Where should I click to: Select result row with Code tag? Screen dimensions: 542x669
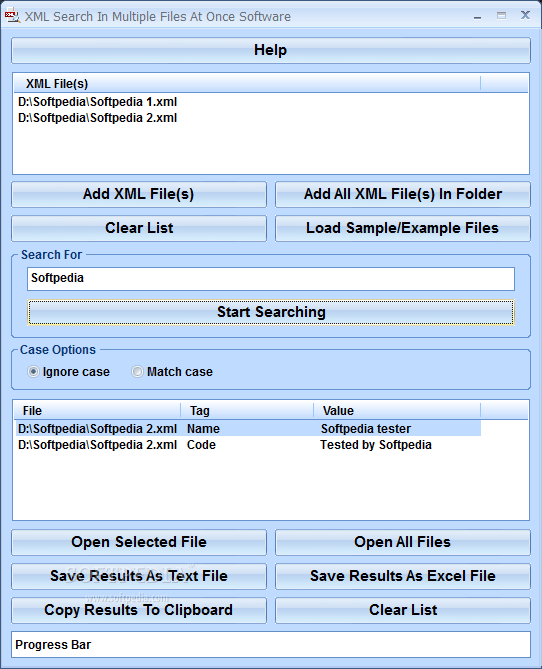[248, 445]
